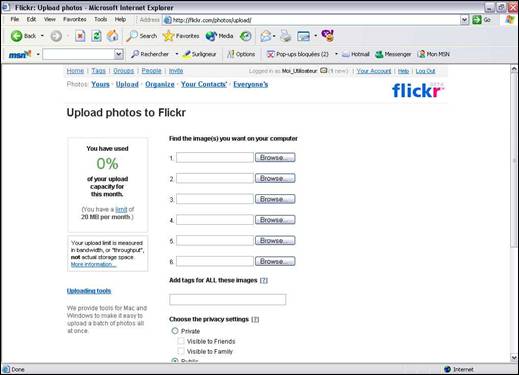This screenshot has width=519, height=375.
Task: Click Browse button for image 1
Action: click(x=275, y=157)
